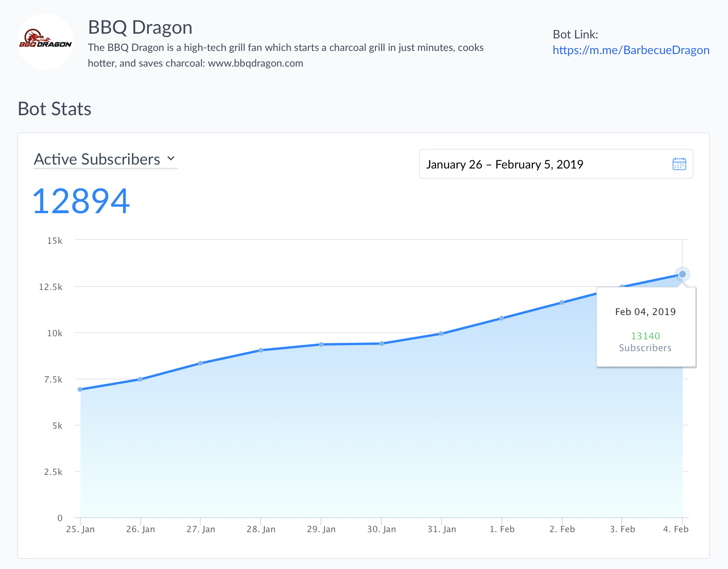Image resolution: width=728 pixels, height=569 pixels.
Task: Click the '12.5k' y-axis label
Action: click(51, 287)
